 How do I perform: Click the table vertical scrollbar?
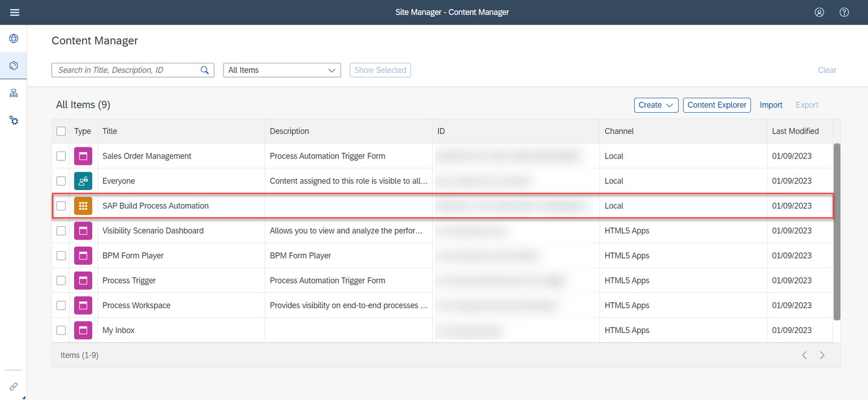pyautogui.click(x=837, y=232)
